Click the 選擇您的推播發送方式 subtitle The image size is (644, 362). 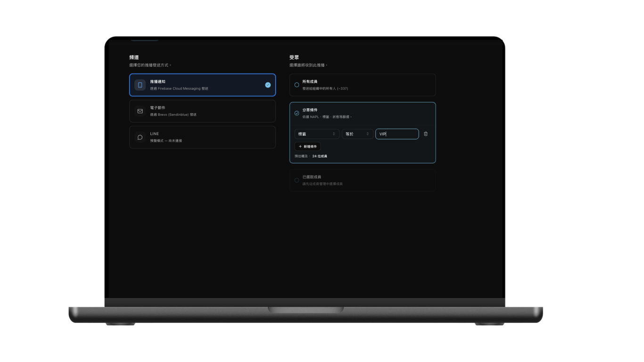point(150,65)
